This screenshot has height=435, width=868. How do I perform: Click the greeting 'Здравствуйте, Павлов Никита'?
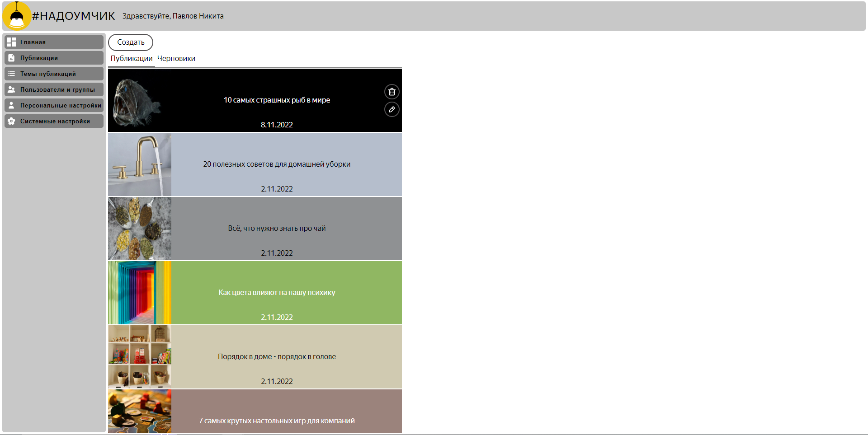173,16
